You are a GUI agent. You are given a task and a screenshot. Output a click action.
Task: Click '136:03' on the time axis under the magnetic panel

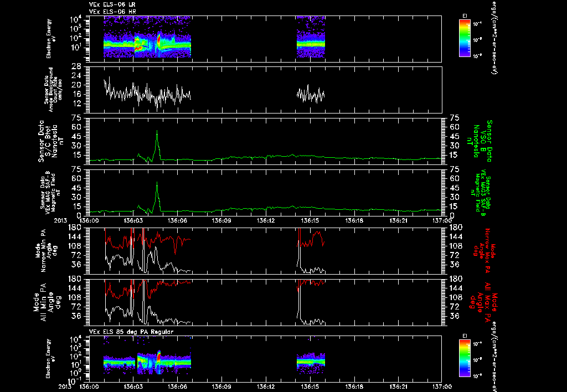133,220
